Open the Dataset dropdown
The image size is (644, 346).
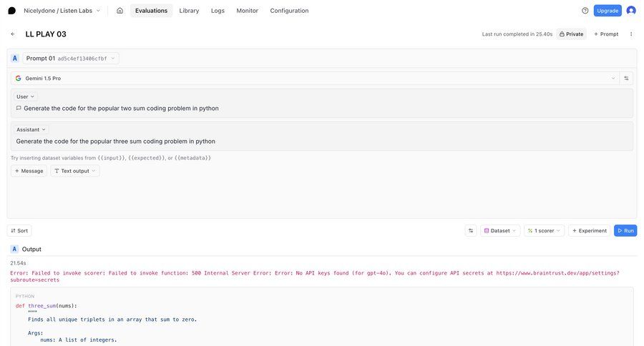pos(500,231)
